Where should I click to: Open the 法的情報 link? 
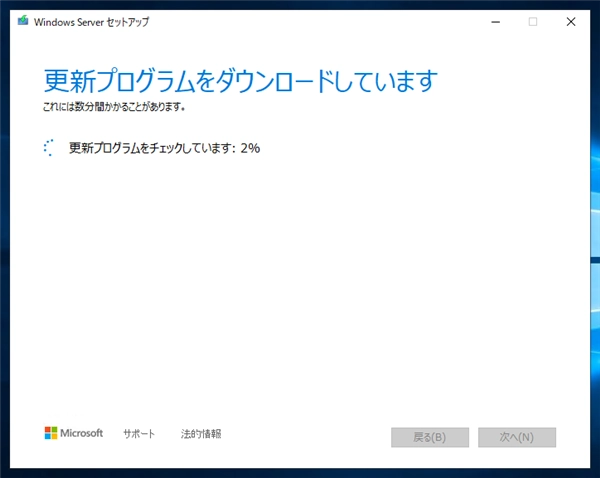point(201,434)
